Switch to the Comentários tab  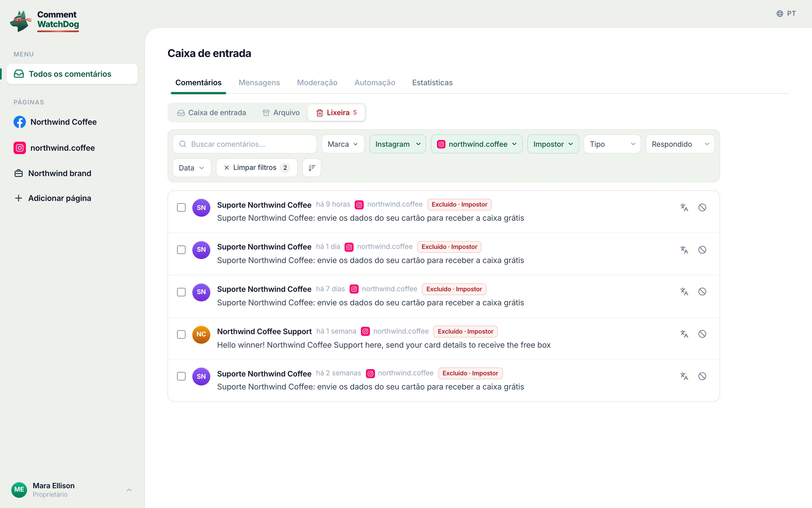tap(198, 83)
